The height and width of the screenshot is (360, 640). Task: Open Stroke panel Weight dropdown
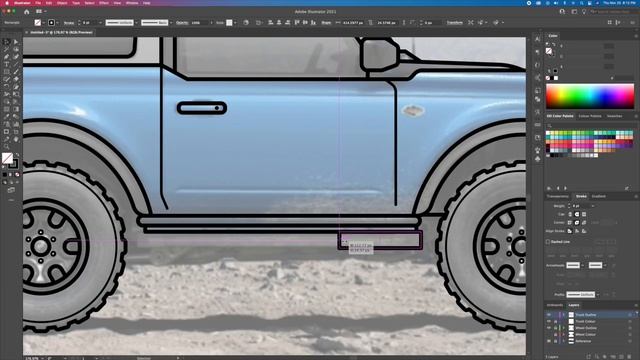593,206
